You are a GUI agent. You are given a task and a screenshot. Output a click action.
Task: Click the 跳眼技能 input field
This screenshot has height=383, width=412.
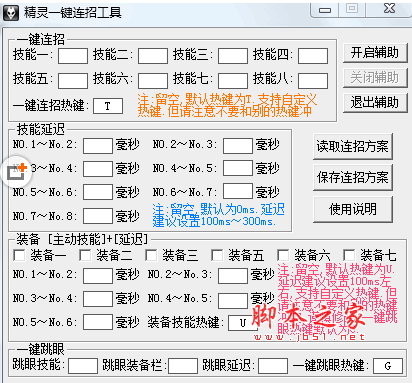click(83, 366)
